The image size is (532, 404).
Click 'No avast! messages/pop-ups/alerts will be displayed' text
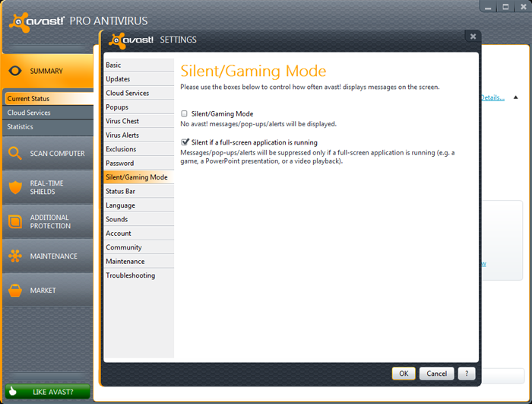258,124
